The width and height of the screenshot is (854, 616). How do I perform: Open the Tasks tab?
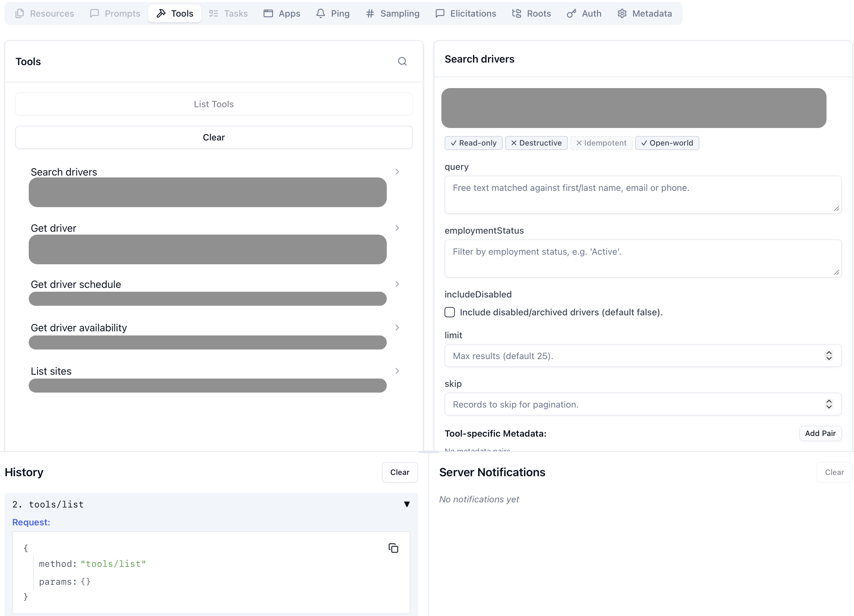point(229,13)
